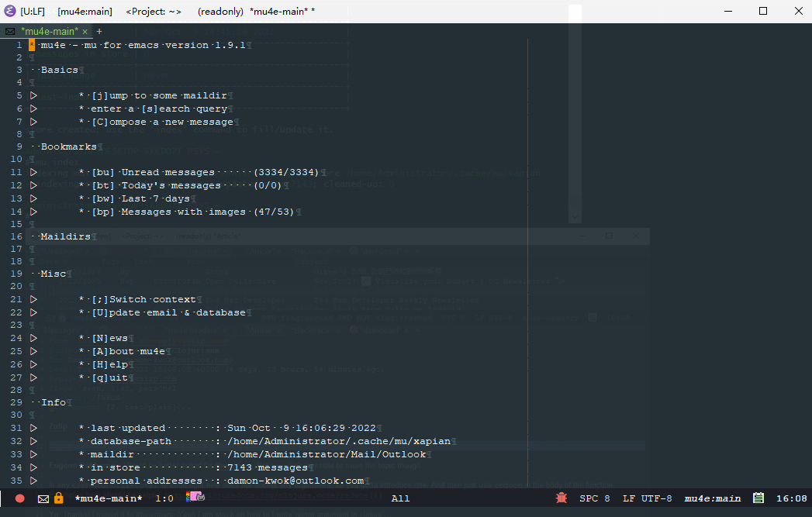Image resolution: width=812 pixels, height=517 pixels.
Task: Toggle fold arrow beside [N]ews
Action: click(x=33, y=338)
